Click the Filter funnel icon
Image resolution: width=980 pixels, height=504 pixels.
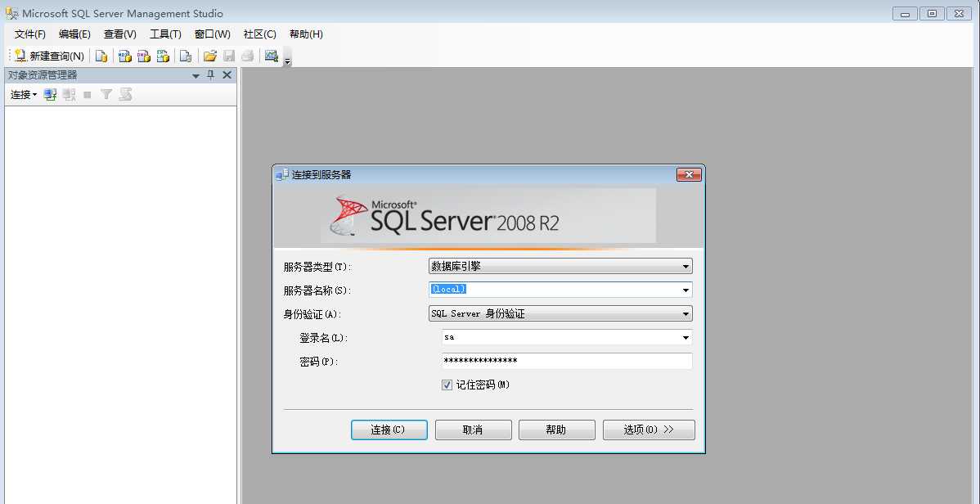[x=106, y=94]
